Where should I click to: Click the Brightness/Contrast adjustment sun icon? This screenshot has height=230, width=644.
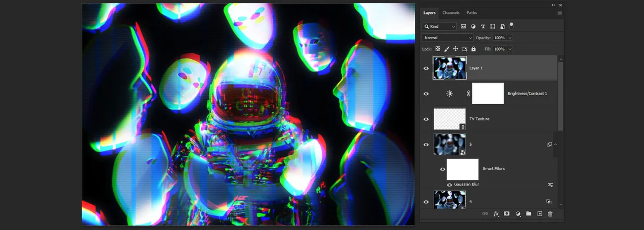pyautogui.click(x=449, y=94)
